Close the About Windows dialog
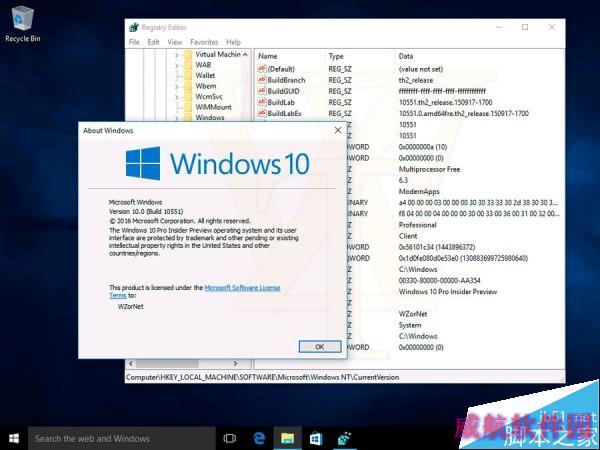Image resolution: width=600 pixels, height=450 pixels. [x=338, y=130]
